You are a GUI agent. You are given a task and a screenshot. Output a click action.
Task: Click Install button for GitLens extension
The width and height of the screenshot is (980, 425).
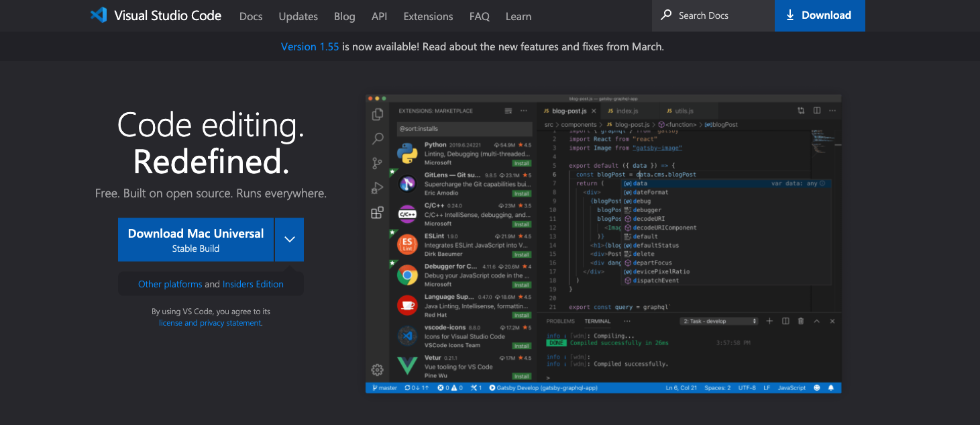pyautogui.click(x=522, y=193)
